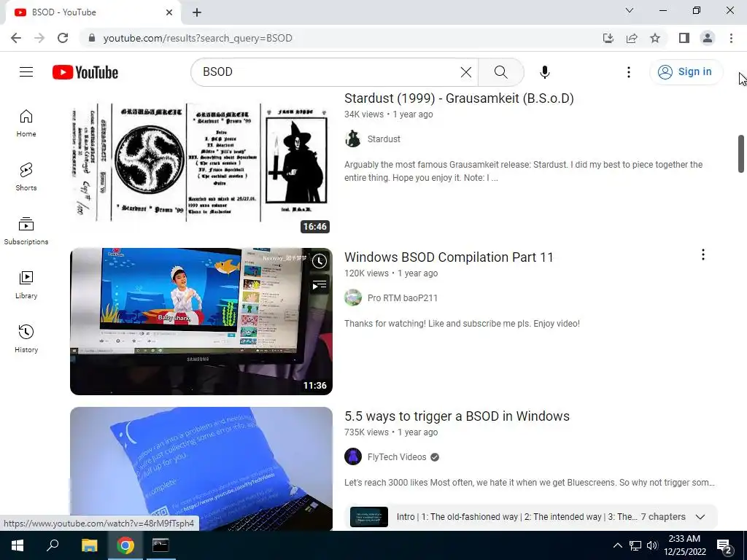Image resolution: width=747 pixels, height=560 pixels.
Task: Open History in the sidebar
Action: (x=26, y=338)
